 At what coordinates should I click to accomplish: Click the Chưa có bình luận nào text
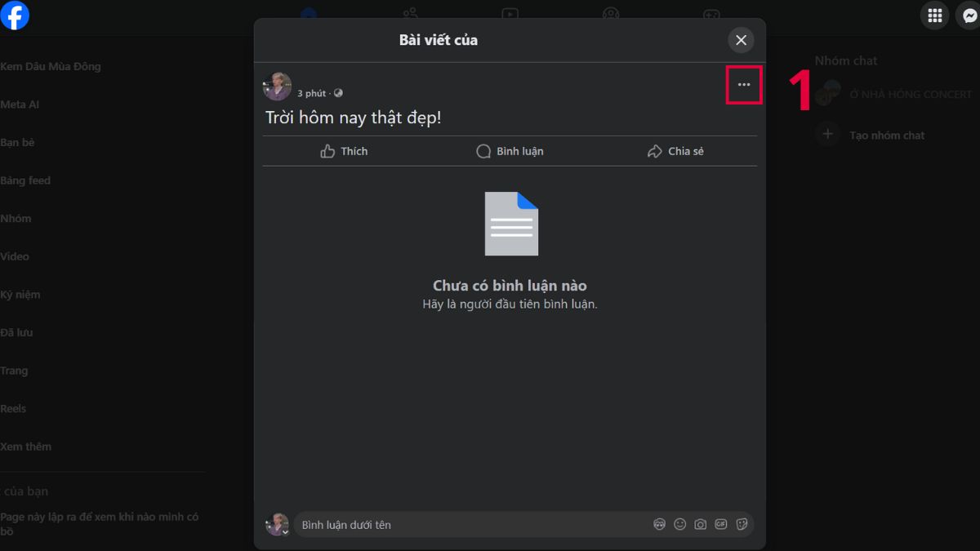[x=510, y=286]
